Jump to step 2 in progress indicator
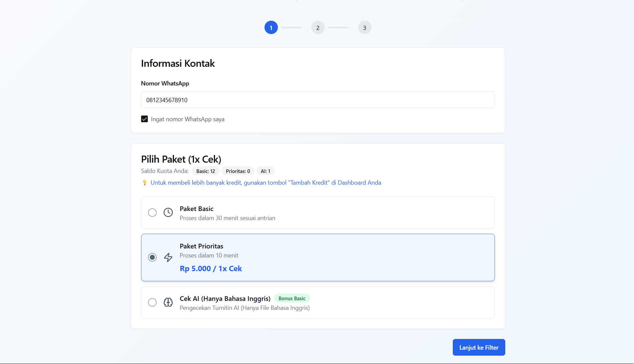 point(318,28)
